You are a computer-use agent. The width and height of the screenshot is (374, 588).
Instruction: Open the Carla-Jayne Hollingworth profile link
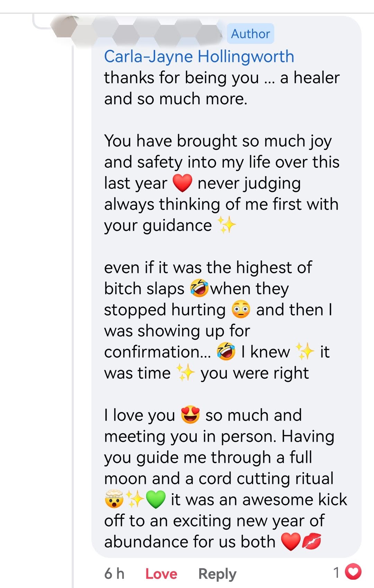tap(199, 56)
